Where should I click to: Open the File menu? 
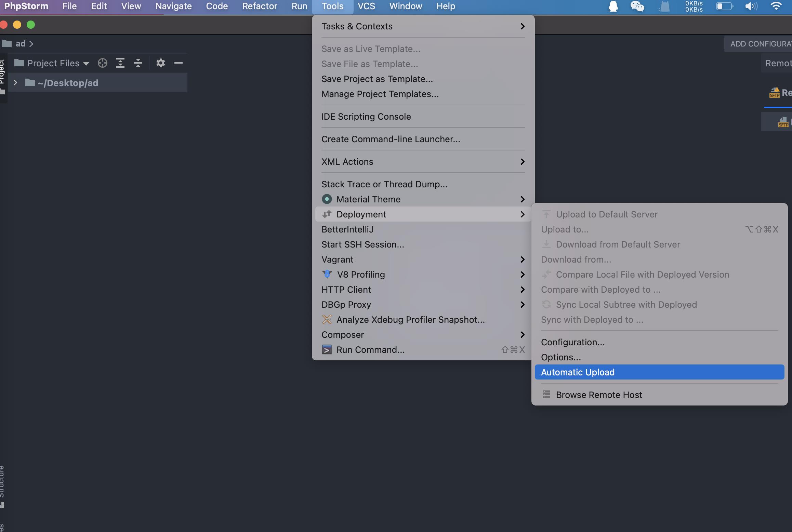click(69, 6)
